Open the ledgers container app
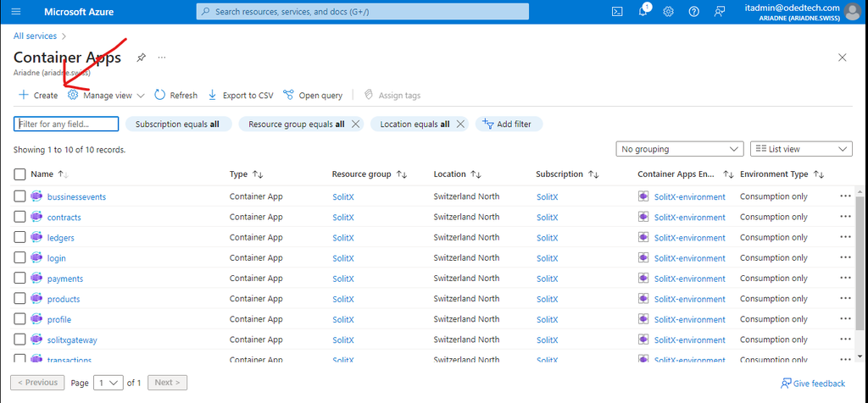This screenshot has width=868, height=403. click(61, 238)
